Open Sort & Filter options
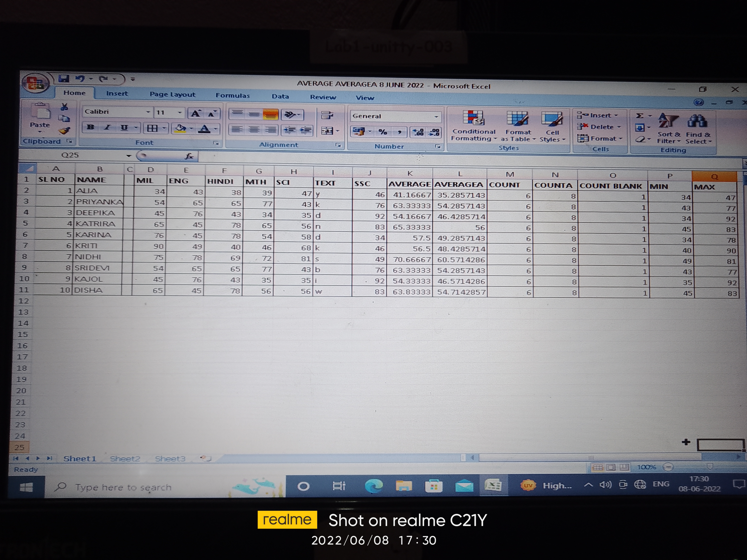 pyautogui.click(x=668, y=128)
